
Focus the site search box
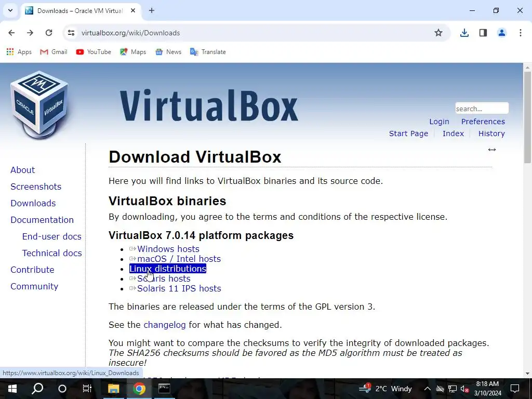click(482, 109)
